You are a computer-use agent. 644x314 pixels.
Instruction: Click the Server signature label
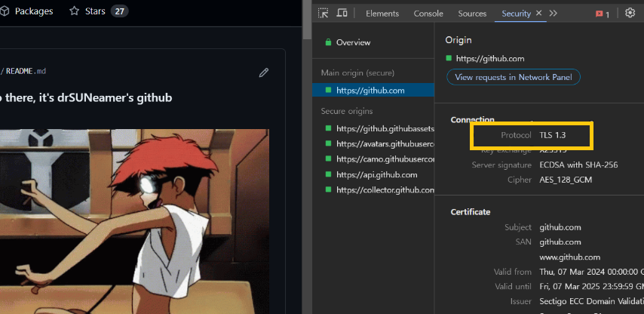coord(501,165)
